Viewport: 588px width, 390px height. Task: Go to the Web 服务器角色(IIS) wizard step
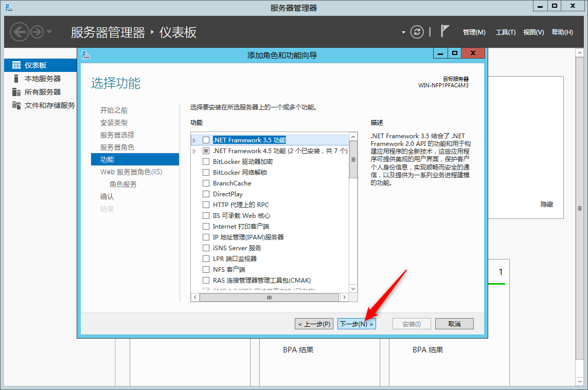131,172
